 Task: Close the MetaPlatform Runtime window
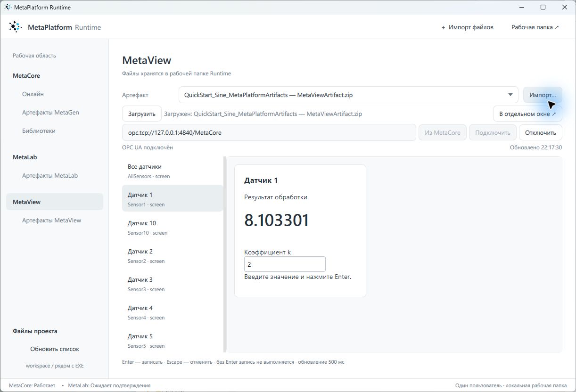click(x=565, y=7)
